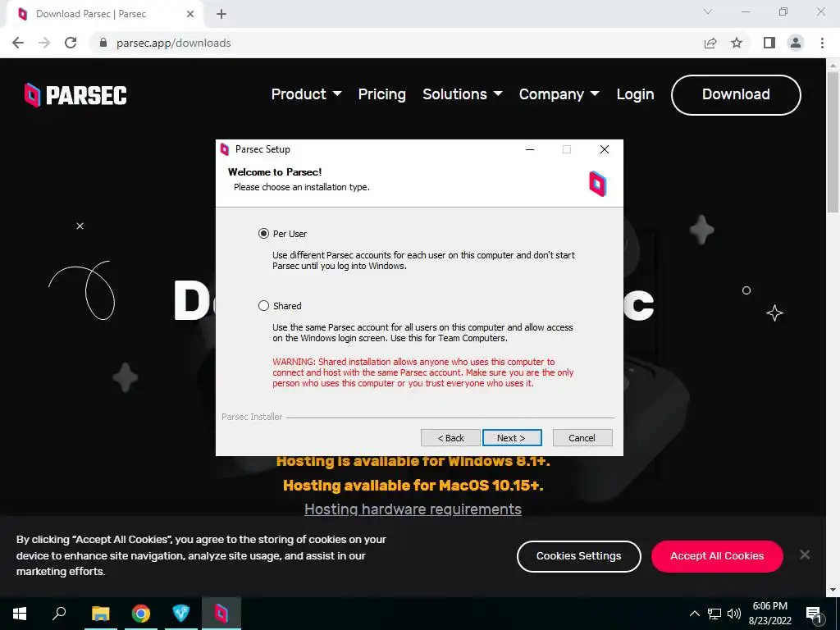This screenshot has height=630, width=840.
Task: Go forward in browser history
Action: [x=44, y=43]
